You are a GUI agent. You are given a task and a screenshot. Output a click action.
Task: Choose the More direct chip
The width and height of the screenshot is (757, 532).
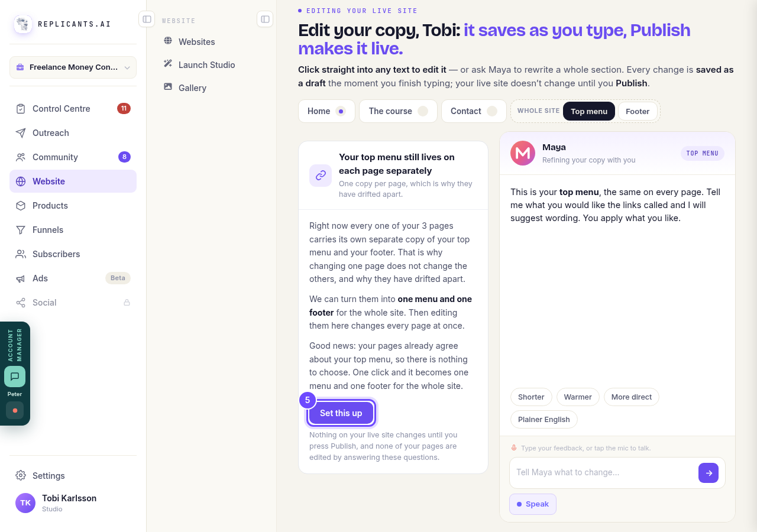tap(632, 397)
